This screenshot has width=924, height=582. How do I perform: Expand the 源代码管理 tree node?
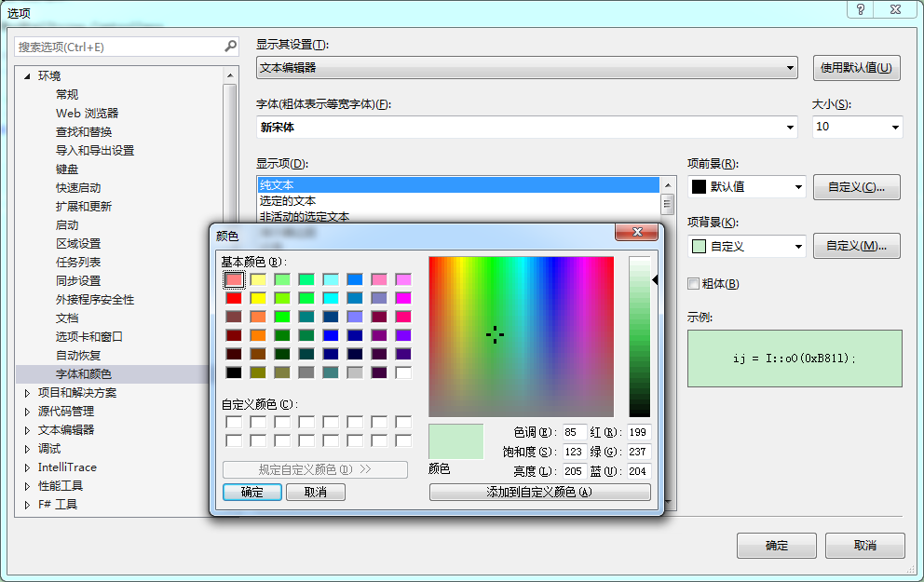[x=25, y=411]
